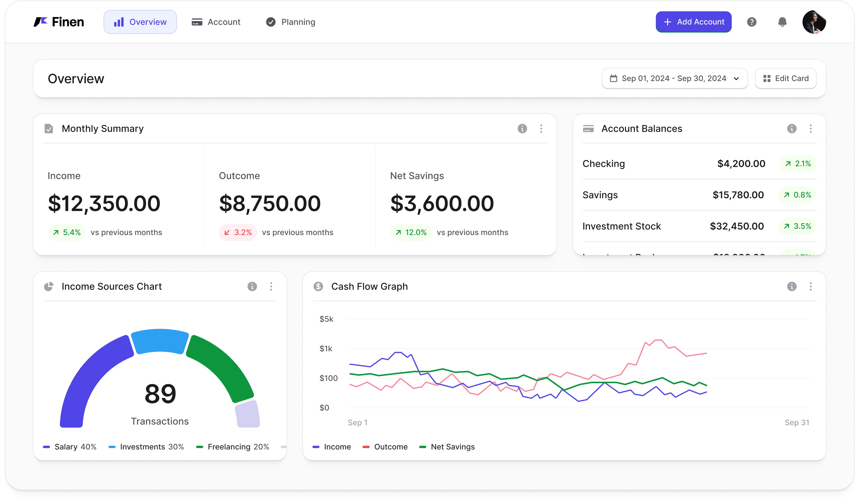Image resolution: width=859 pixels, height=504 pixels.
Task: Open Cash Flow Graph three-dot menu
Action: tap(811, 286)
